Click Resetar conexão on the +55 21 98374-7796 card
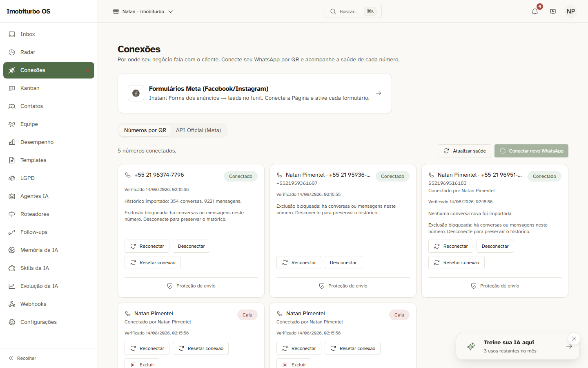 point(153,263)
